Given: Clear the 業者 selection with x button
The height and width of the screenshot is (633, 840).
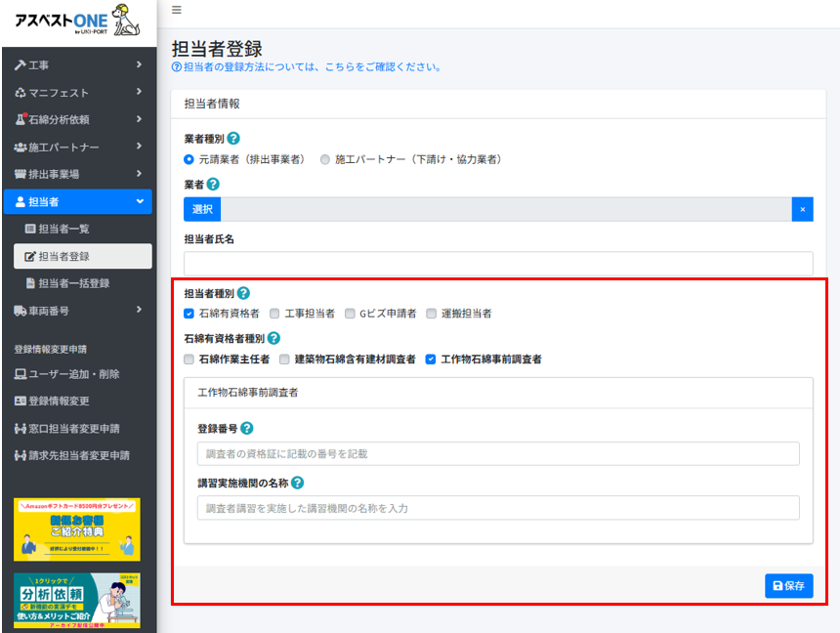Looking at the screenshot, I should pos(802,209).
